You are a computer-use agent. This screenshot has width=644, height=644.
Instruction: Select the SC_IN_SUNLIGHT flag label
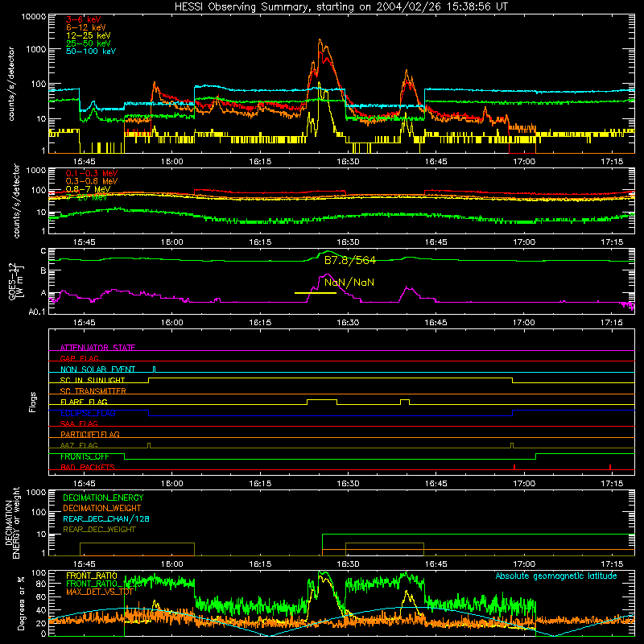(x=93, y=380)
